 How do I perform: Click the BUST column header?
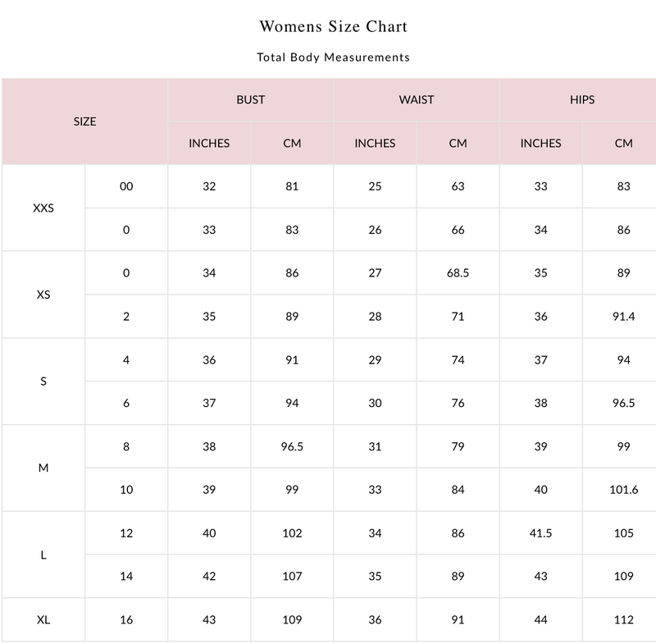click(x=251, y=99)
